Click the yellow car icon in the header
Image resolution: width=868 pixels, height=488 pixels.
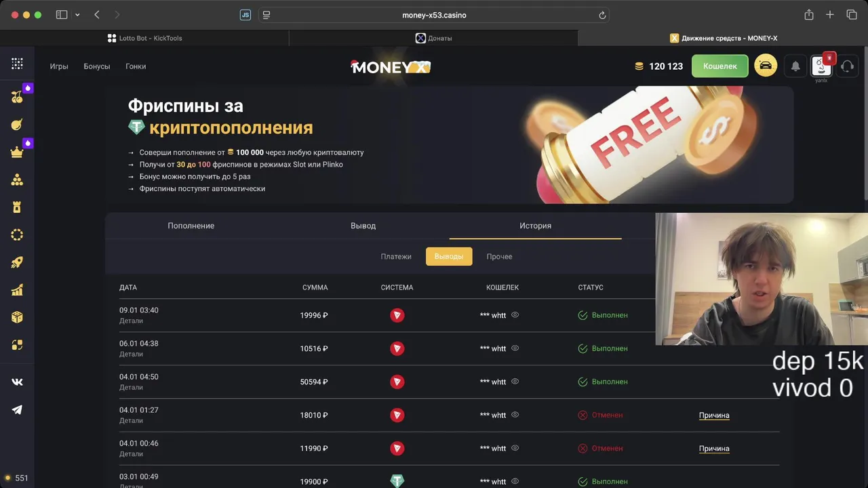(766, 66)
